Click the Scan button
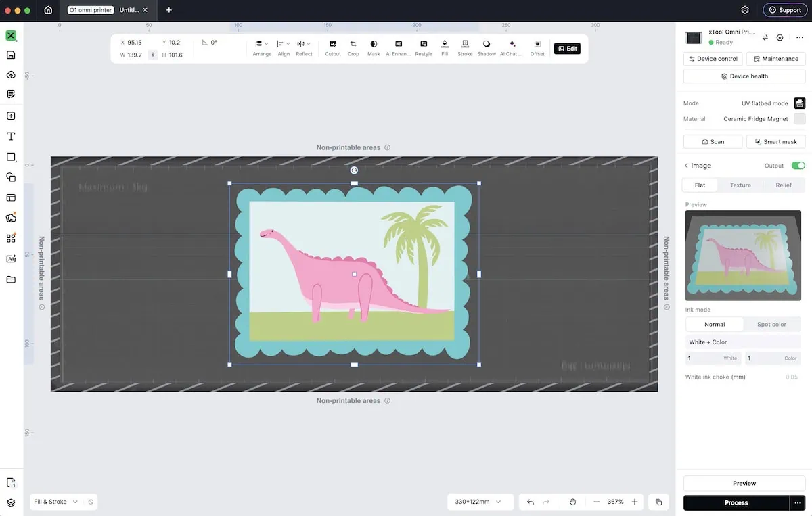This screenshot has width=812, height=516. [713, 141]
